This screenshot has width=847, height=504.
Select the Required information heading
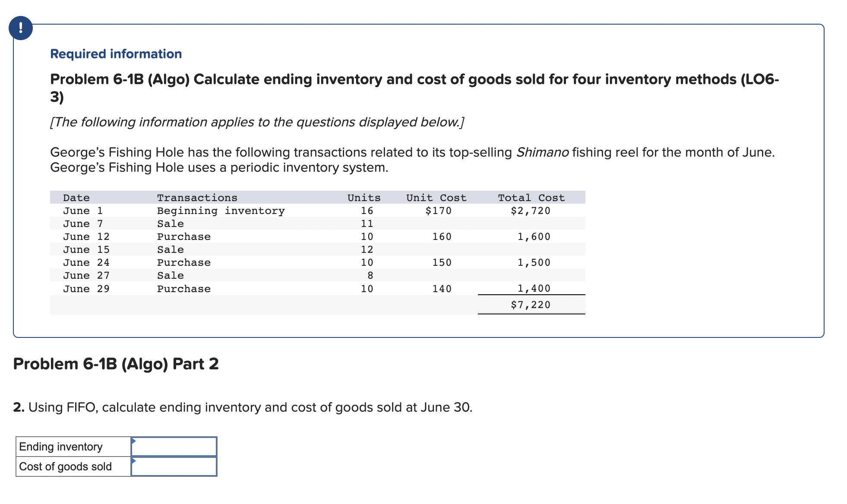[115, 54]
